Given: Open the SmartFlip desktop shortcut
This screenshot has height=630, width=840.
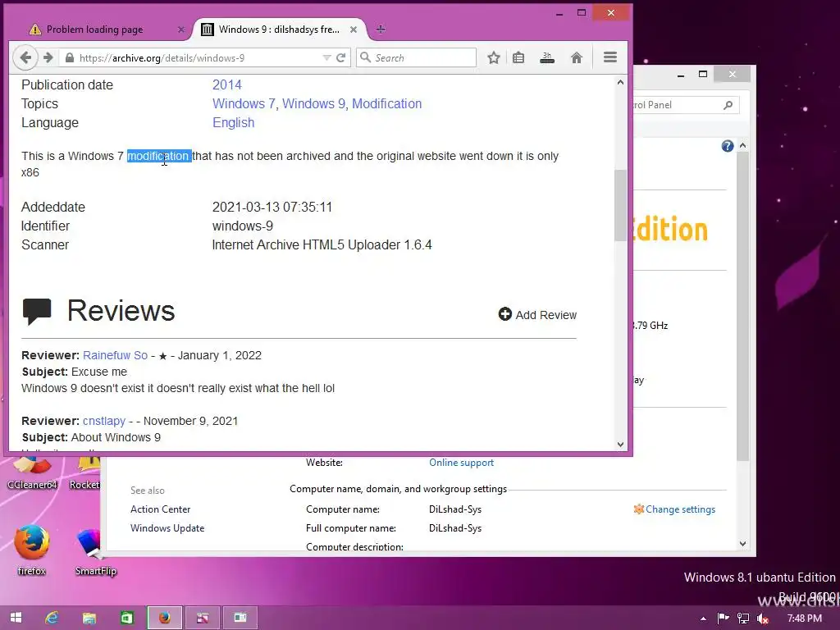Looking at the screenshot, I should (x=95, y=550).
